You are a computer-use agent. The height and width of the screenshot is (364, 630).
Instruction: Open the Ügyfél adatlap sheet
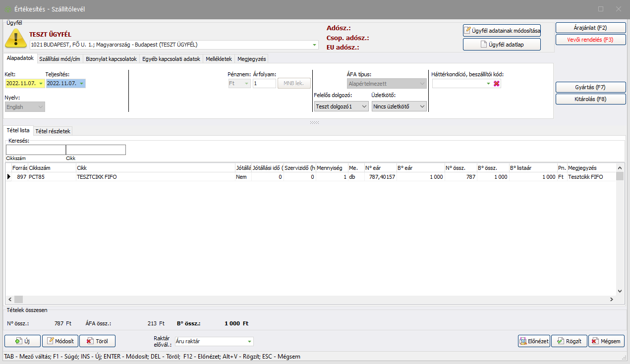[x=502, y=44]
